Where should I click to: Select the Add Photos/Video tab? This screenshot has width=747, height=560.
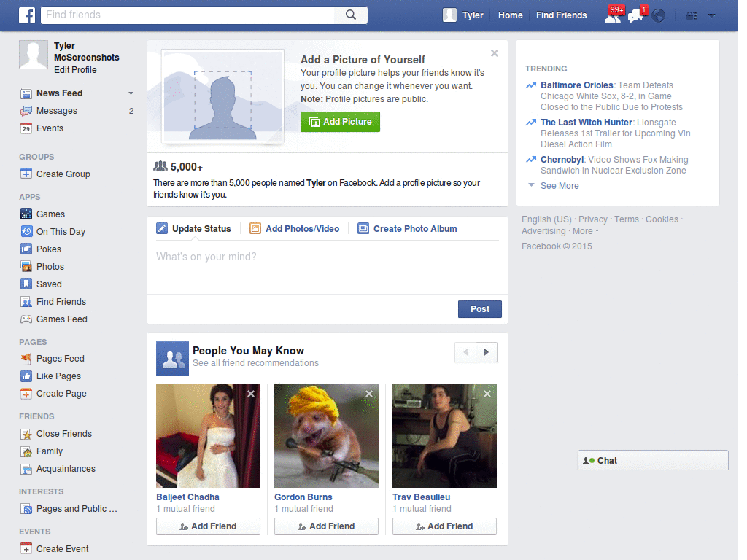[295, 228]
